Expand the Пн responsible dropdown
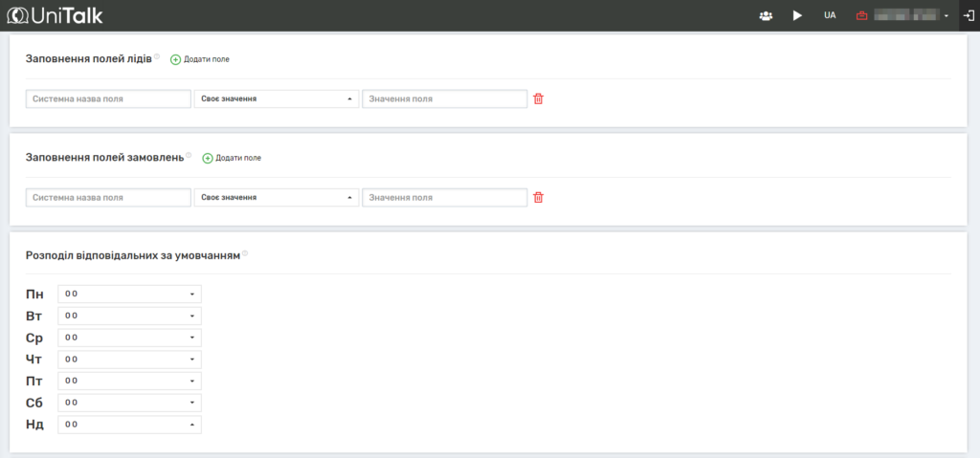The image size is (980, 458). click(129, 294)
